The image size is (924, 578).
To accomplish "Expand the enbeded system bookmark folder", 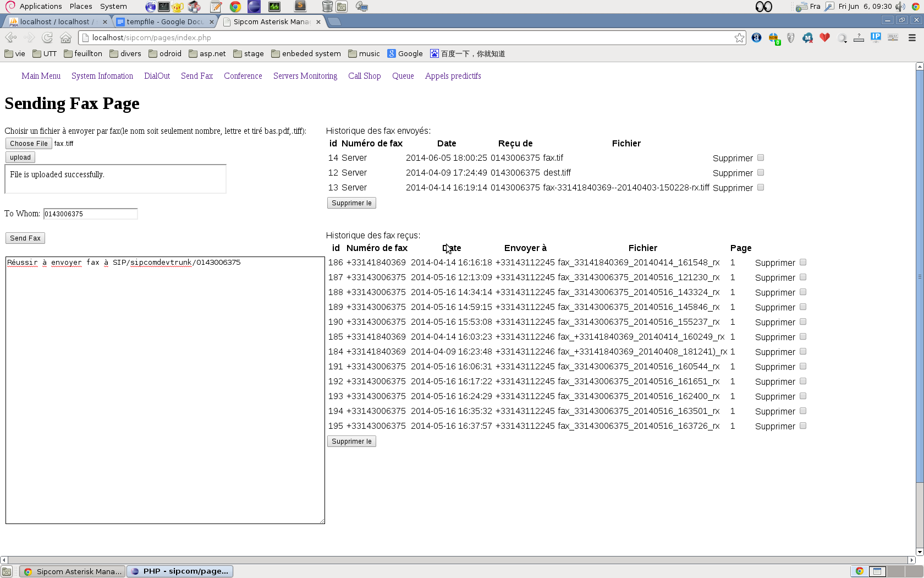I will [x=306, y=53].
